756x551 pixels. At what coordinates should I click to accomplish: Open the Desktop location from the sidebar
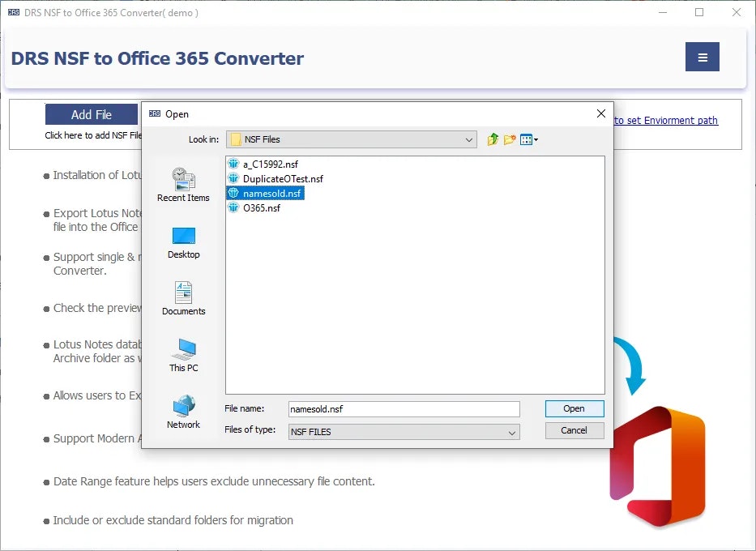[x=182, y=241]
